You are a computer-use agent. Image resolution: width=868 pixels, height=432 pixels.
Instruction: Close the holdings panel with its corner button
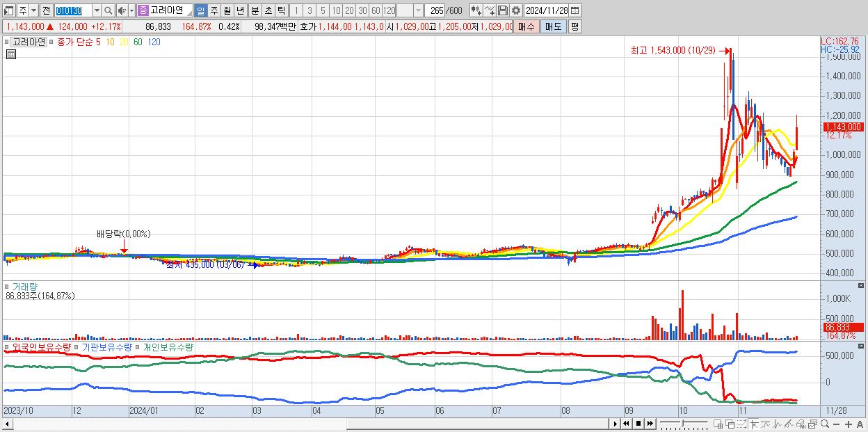coord(861,346)
